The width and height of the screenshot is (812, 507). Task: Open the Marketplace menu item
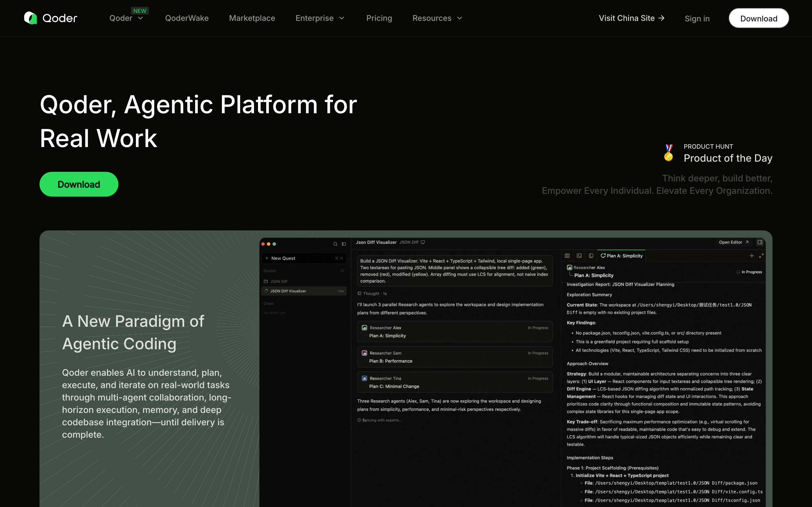pos(252,18)
